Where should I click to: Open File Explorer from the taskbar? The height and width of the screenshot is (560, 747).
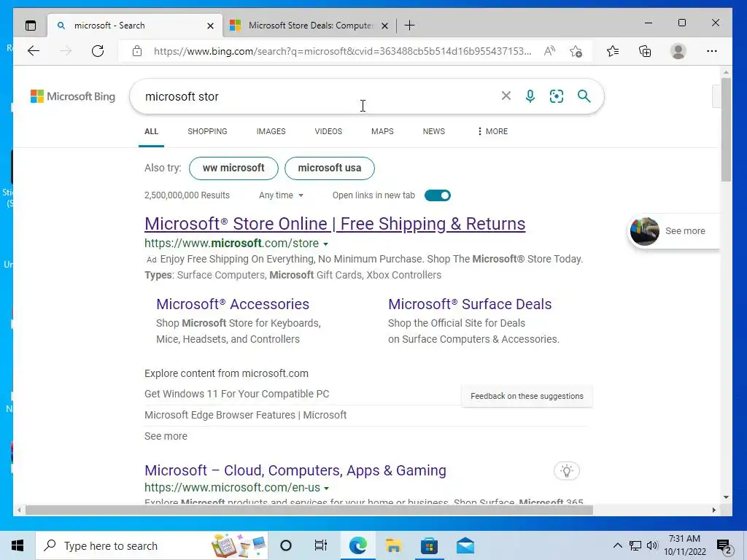pyautogui.click(x=393, y=545)
